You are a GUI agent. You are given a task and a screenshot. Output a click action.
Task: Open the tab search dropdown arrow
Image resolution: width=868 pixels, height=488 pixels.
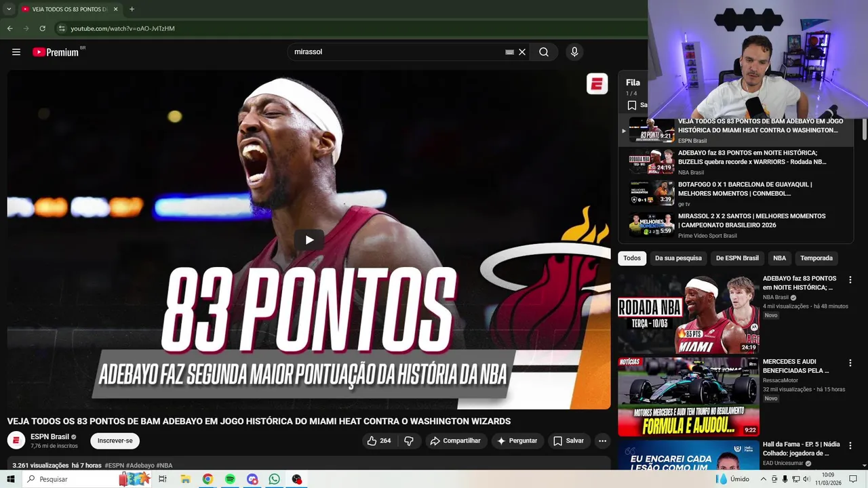click(x=9, y=9)
